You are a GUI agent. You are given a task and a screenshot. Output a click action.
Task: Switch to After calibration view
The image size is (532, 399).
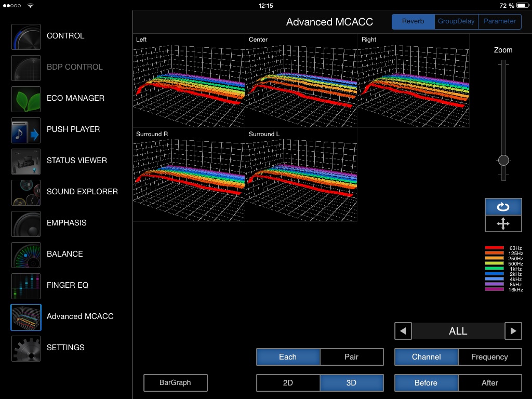click(x=489, y=383)
